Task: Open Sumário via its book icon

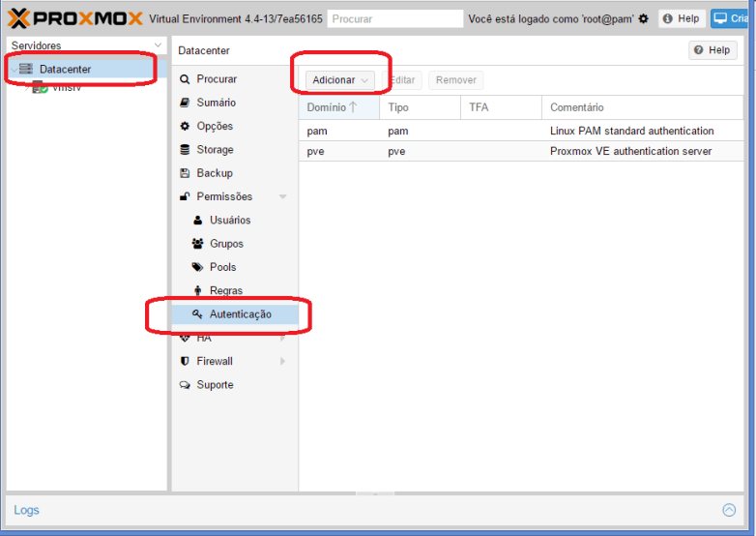Action: pyautogui.click(x=185, y=103)
